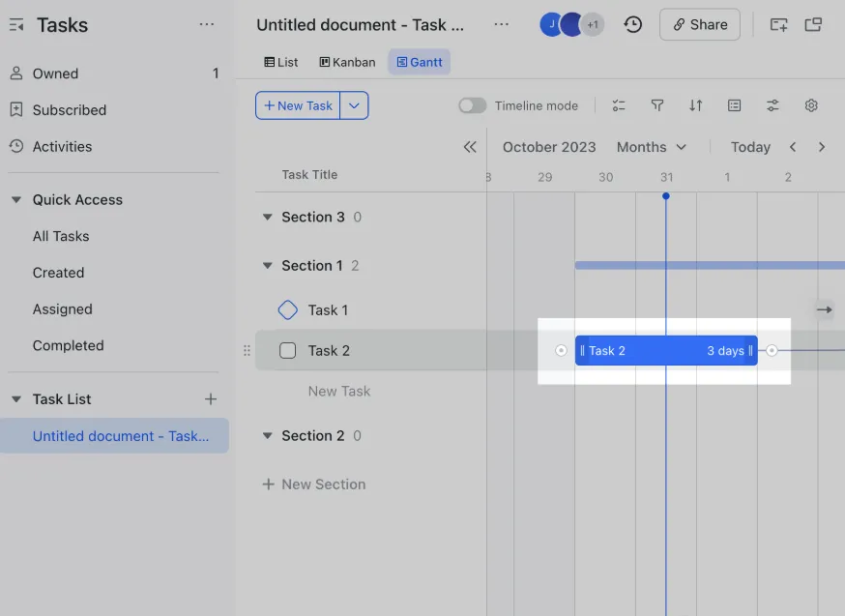Select Created in Quick Access
This screenshot has width=845, height=616.
click(x=58, y=273)
